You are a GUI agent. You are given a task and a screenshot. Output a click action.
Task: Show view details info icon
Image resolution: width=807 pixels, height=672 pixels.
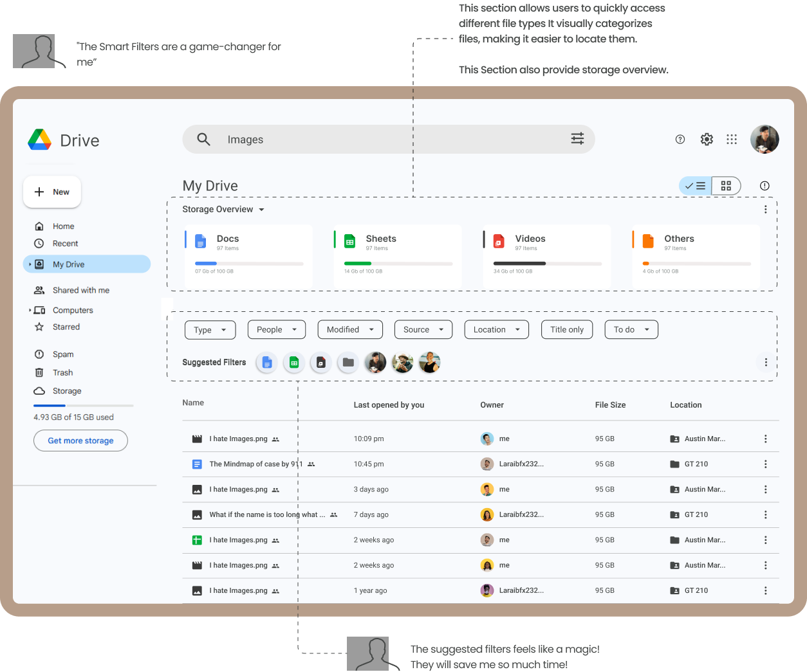[765, 186]
